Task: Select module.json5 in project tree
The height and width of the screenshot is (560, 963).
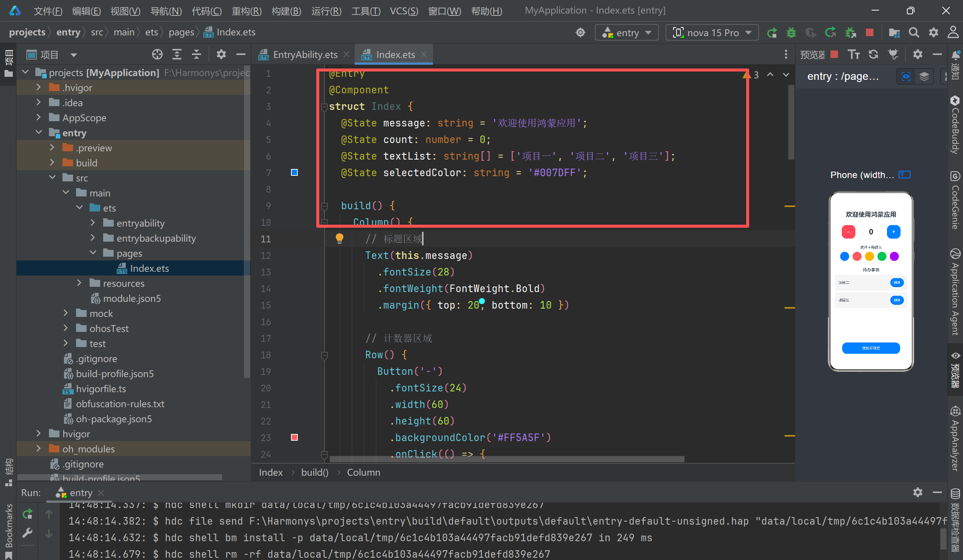Action: [x=132, y=298]
